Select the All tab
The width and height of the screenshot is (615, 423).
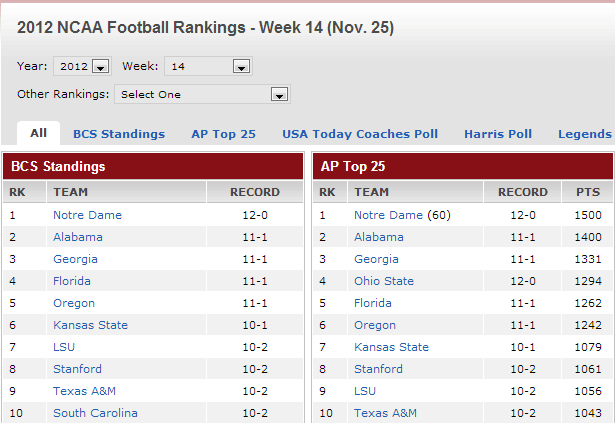click(39, 133)
